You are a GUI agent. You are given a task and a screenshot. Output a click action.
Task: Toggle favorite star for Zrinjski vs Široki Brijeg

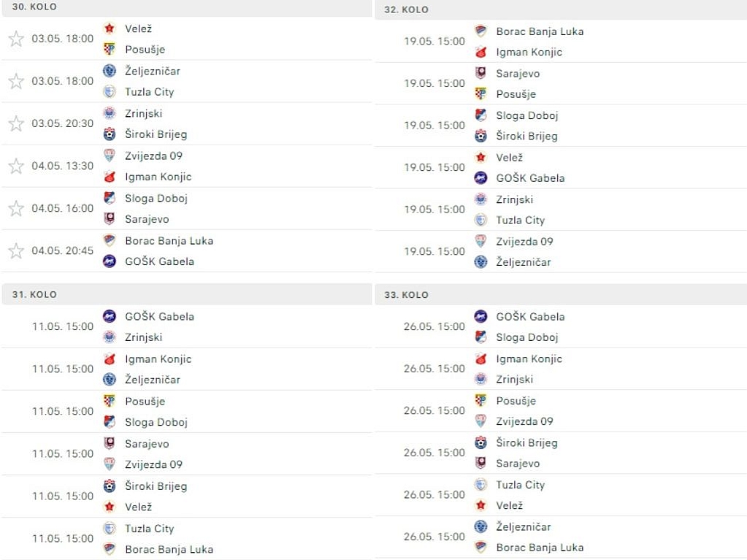16,123
